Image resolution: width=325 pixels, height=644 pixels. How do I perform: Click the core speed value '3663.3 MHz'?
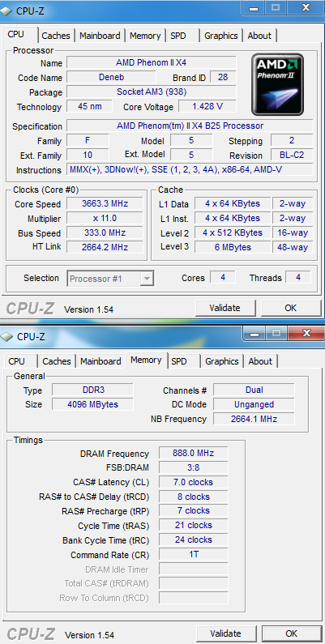click(x=105, y=203)
